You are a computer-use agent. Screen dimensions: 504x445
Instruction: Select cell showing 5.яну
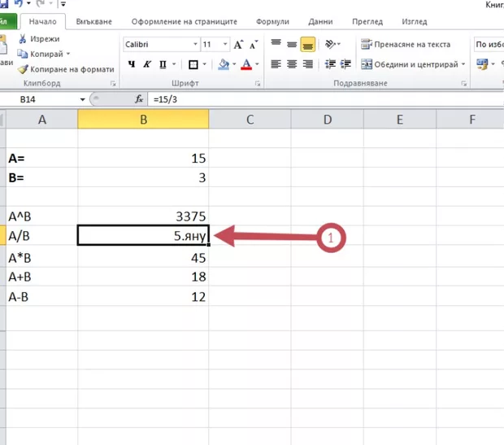coord(143,235)
